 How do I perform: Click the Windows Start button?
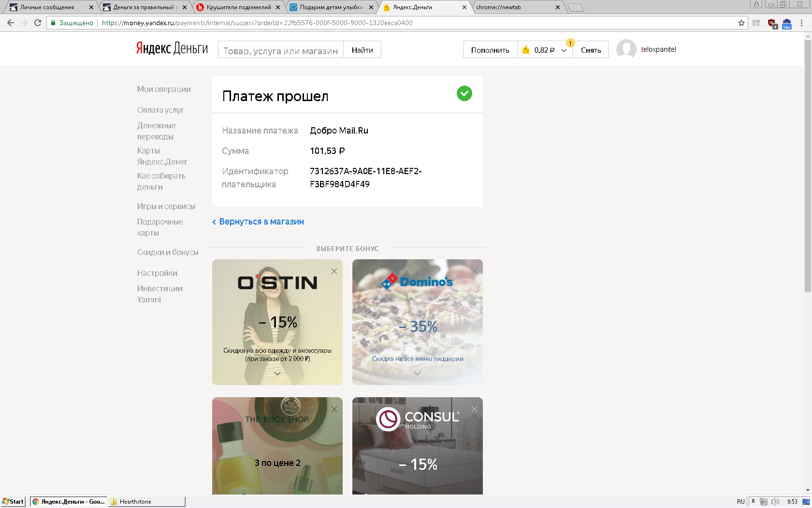tap(14, 502)
